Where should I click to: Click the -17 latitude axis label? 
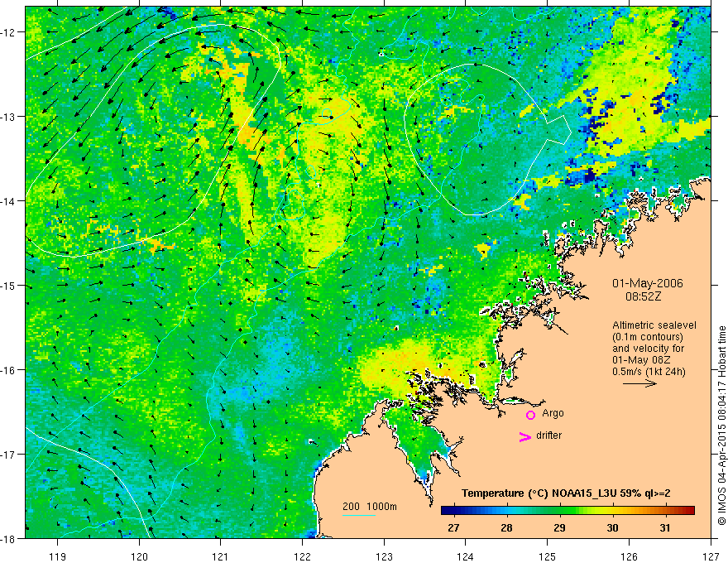pyautogui.click(x=9, y=454)
